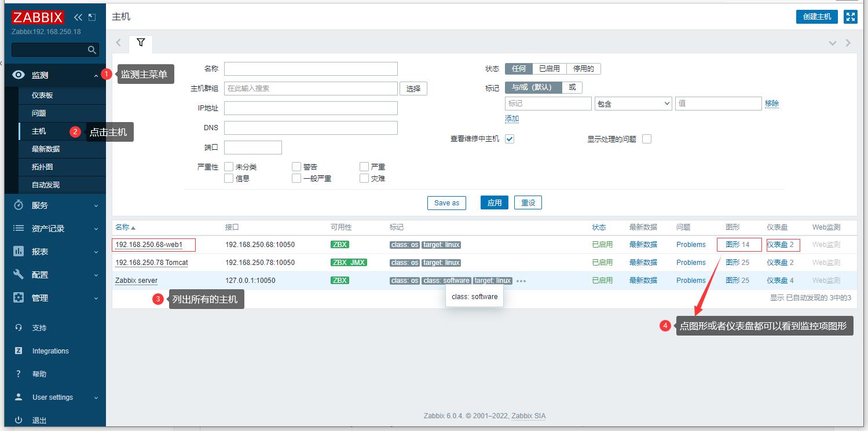Image resolution: width=868 pixels, height=431 pixels.
Task: Expand the 管理 menu section
Action: 96,299
